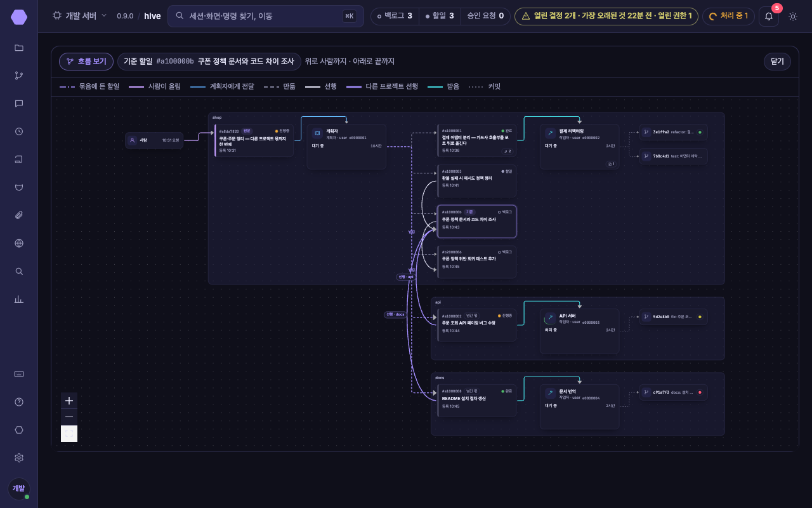The width and height of the screenshot is (812, 508).
Task: Toggle the sun light/dark theme button
Action: coord(793,17)
